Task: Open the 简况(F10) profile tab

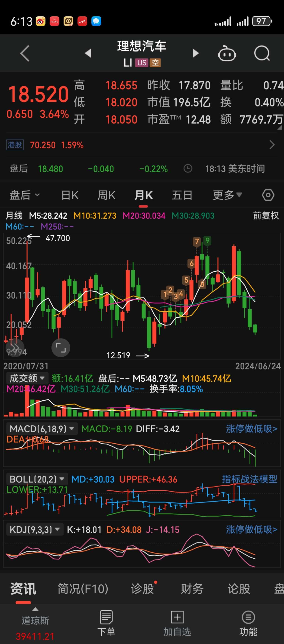Action: 83,589
